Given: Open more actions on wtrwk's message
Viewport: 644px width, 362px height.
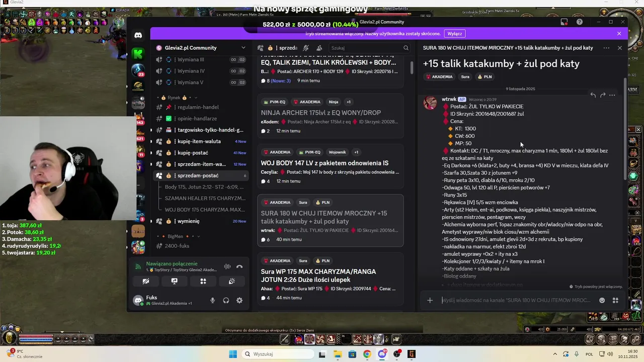Looking at the screenshot, I should pos(612,95).
